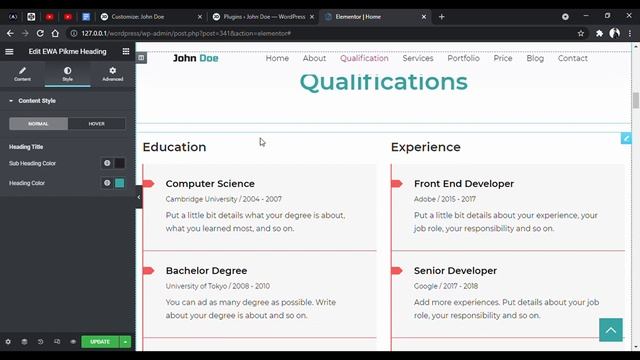Open the Price nav link
Image resolution: width=640 pixels, height=360 pixels.
click(502, 58)
